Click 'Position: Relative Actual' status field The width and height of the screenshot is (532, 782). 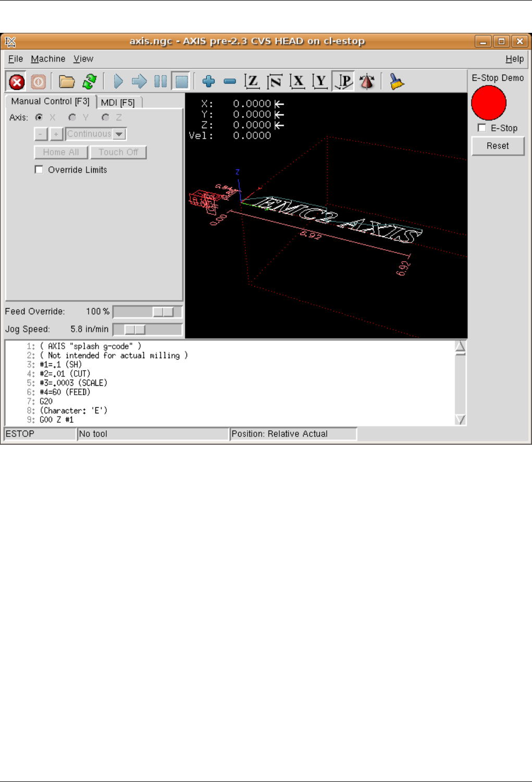pyautogui.click(x=293, y=434)
